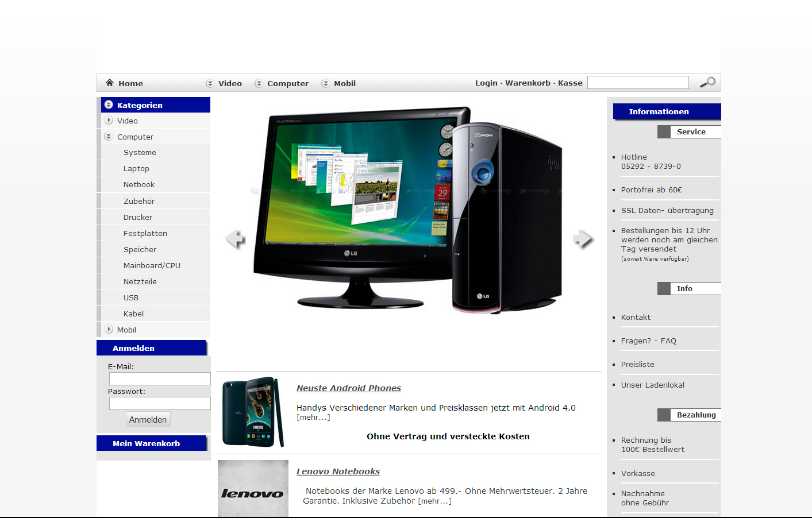Click the Android phones thumbnail
Image resolution: width=812 pixels, height=518 pixels.
pos(253,412)
